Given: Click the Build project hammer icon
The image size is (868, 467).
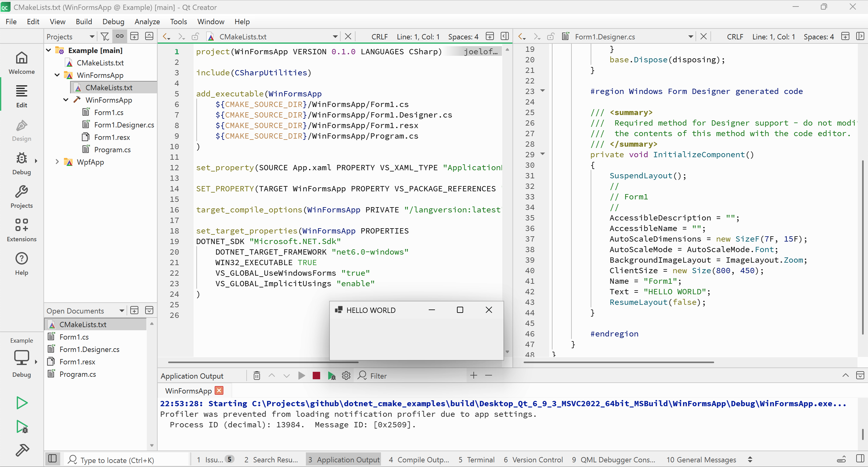Looking at the screenshot, I should [22, 450].
